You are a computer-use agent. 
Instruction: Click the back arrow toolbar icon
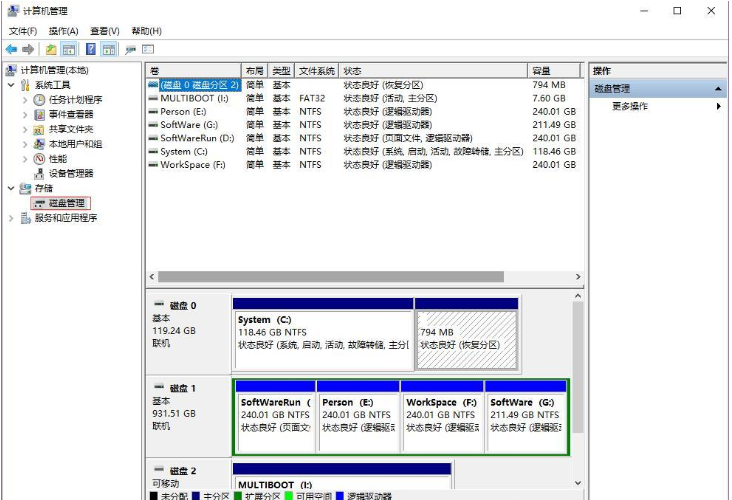[x=11, y=49]
